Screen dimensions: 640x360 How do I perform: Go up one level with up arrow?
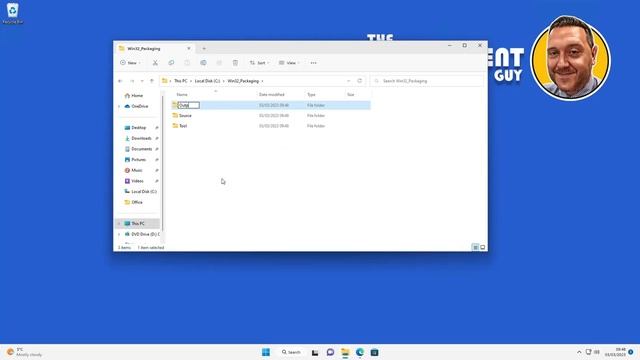(x=152, y=81)
